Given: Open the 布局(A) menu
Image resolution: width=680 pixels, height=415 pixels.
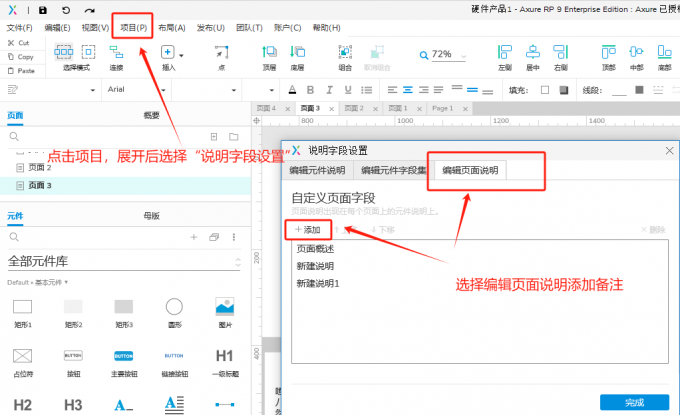Looking at the screenshot, I should tap(172, 28).
